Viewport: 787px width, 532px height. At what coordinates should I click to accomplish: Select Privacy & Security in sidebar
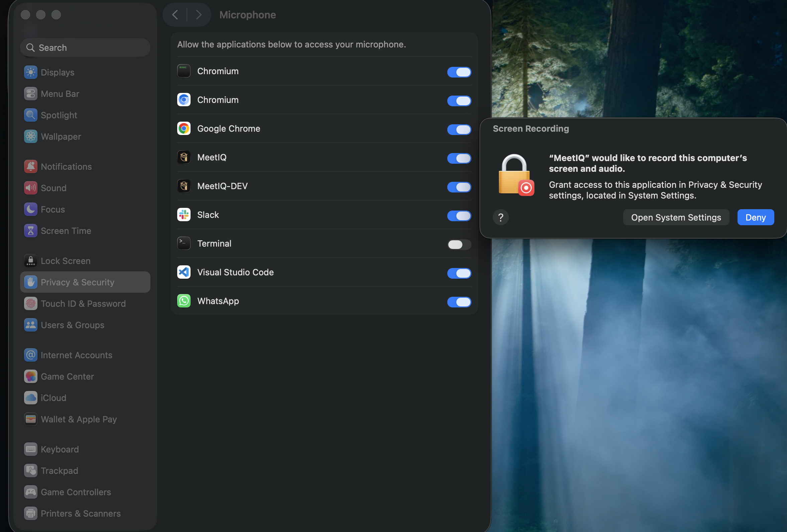coord(85,282)
